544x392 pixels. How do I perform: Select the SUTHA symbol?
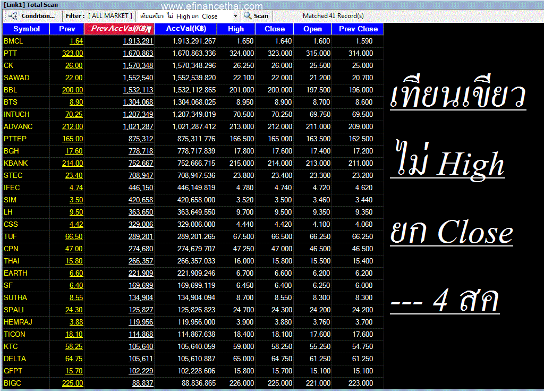click(x=15, y=297)
